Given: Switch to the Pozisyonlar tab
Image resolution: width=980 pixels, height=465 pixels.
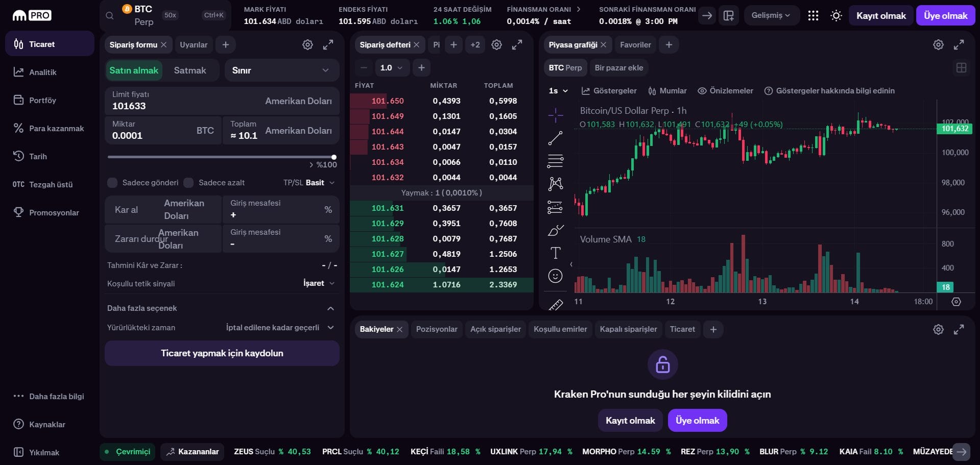Looking at the screenshot, I should point(437,329).
